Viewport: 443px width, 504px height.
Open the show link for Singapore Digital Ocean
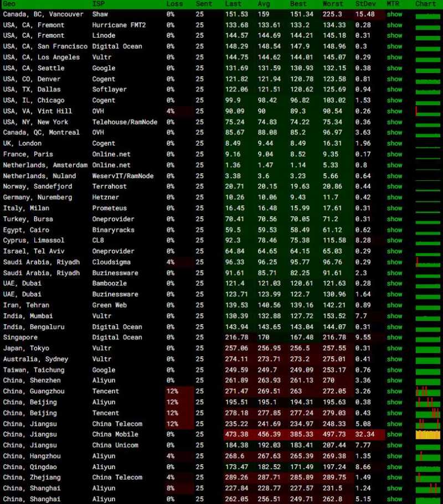coord(394,337)
